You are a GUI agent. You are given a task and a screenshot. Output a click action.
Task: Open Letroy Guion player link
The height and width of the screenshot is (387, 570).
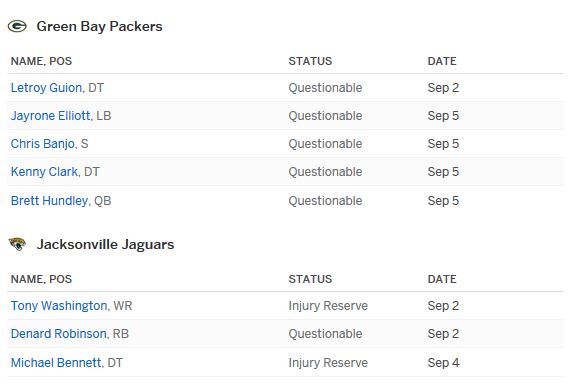(46, 88)
